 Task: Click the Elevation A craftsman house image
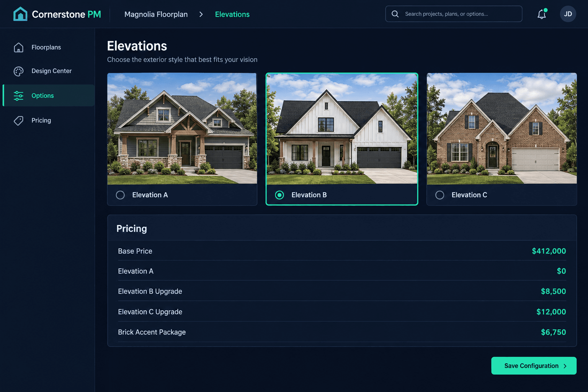tap(182, 128)
